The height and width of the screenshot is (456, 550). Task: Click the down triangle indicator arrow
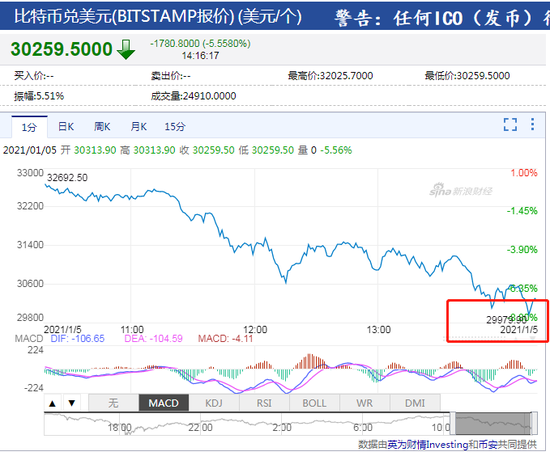pyautogui.click(x=72, y=403)
